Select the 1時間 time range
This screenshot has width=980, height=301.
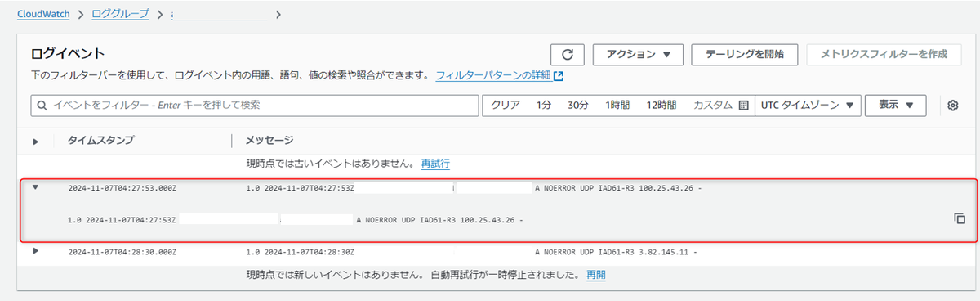[x=617, y=106]
